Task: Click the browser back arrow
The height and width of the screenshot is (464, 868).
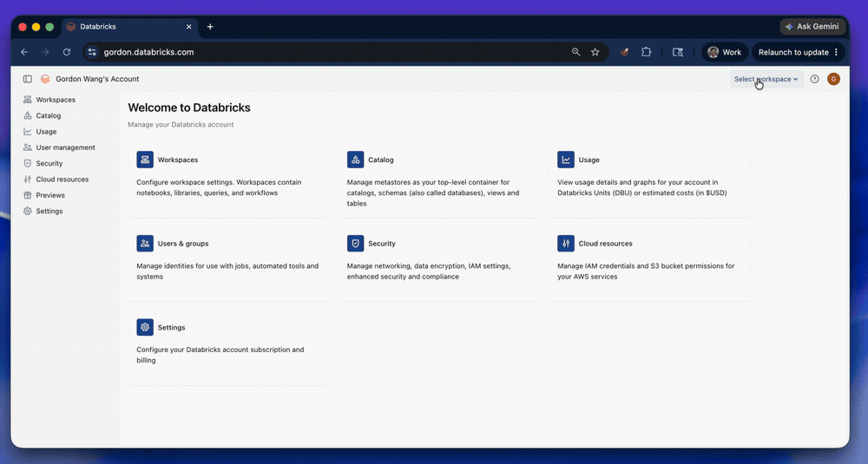Action: tap(24, 52)
